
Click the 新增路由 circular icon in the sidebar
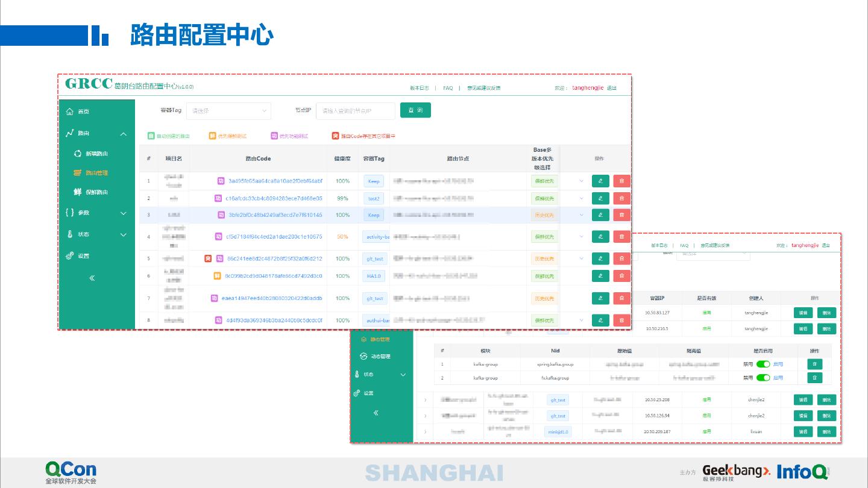(77, 154)
